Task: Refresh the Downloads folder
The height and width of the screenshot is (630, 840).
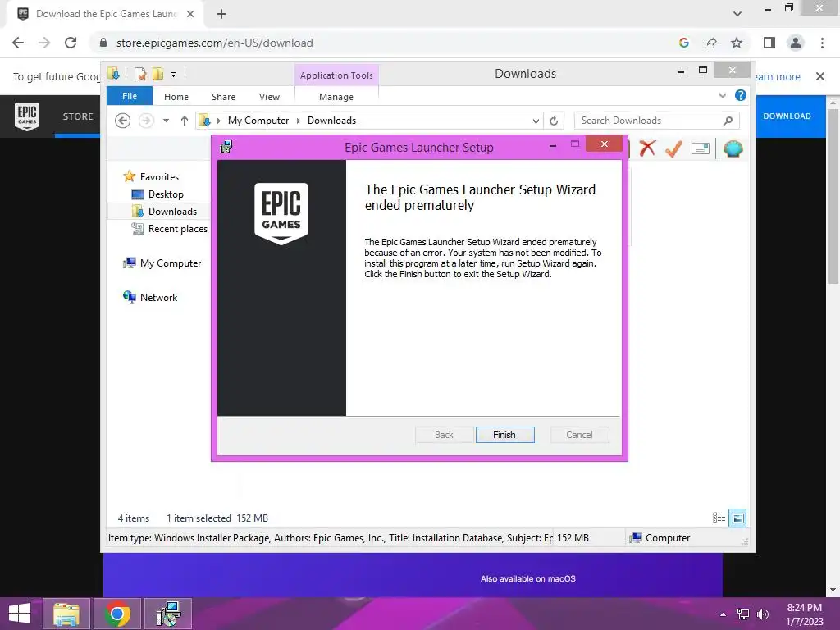Action: coord(554,121)
